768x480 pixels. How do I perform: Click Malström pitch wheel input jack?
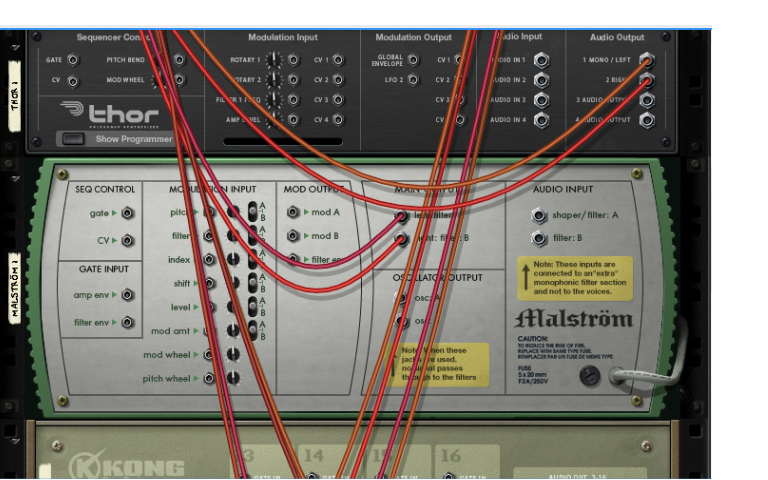[x=209, y=378]
